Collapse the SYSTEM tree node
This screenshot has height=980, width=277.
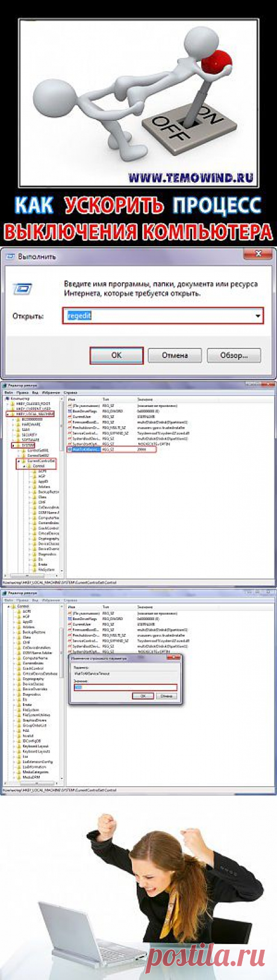pos(13,445)
